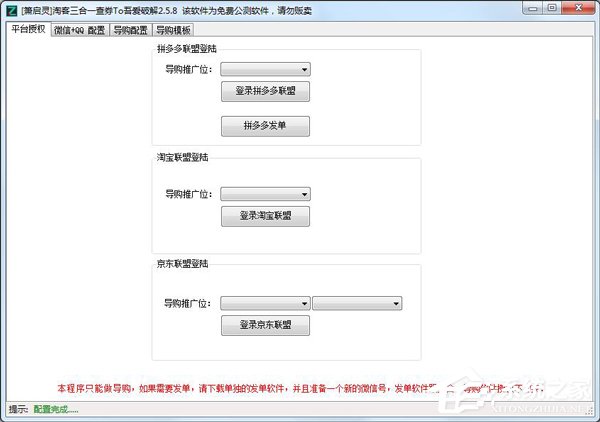The width and height of the screenshot is (600, 422).
Task: Click the 登录京东联盟 button
Action: click(265, 325)
